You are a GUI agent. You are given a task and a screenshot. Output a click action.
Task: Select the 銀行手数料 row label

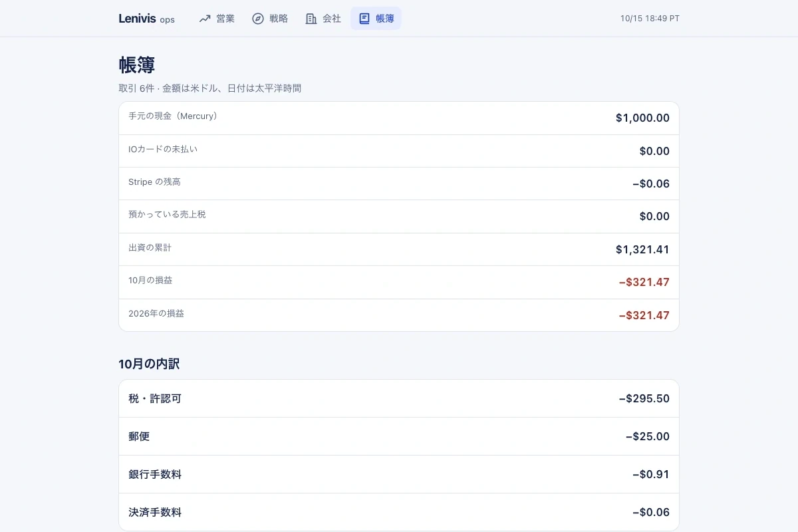155,475
